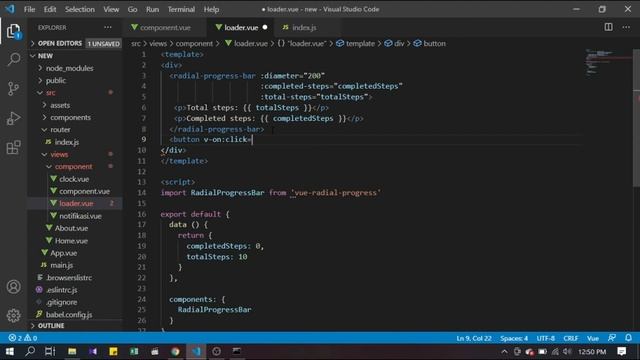The width and height of the screenshot is (640, 360).
Task: Open Explorer panel ellipsis menu
Action: [x=108, y=27]
